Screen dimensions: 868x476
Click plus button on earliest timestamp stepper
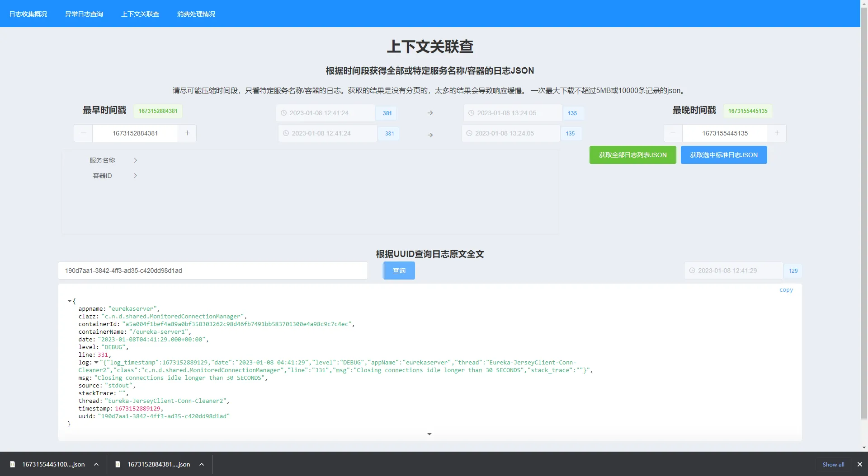187,133
